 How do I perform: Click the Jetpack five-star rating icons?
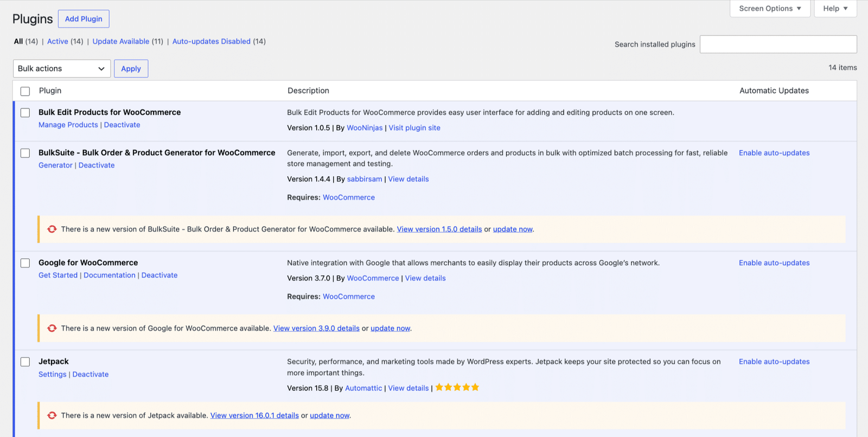tap(457, 388)
